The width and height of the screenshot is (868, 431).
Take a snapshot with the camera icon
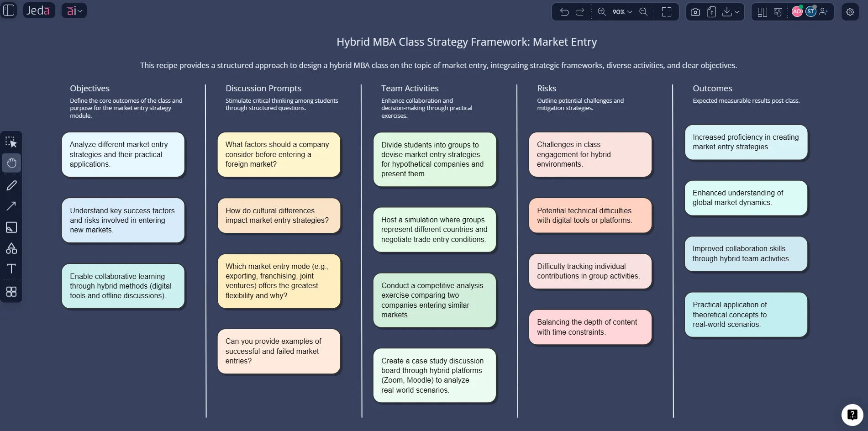coord(695,11)
